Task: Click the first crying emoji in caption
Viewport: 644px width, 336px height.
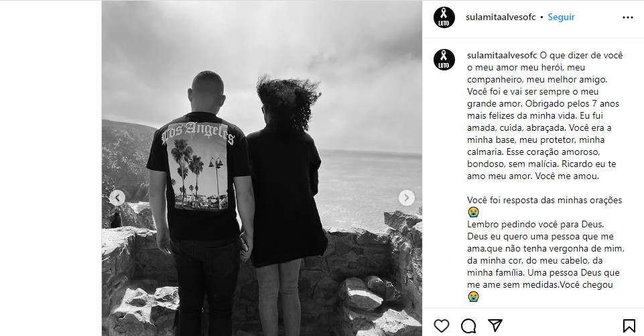Action: coord(473,212)
